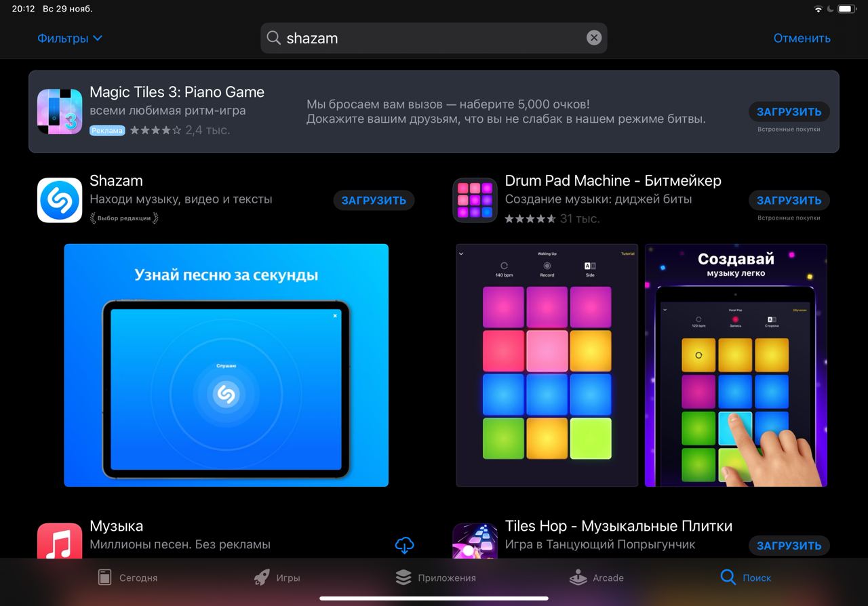Click the battery status icon
The height and width of the screenshot is (606, 868).
[x=848, y=9]
